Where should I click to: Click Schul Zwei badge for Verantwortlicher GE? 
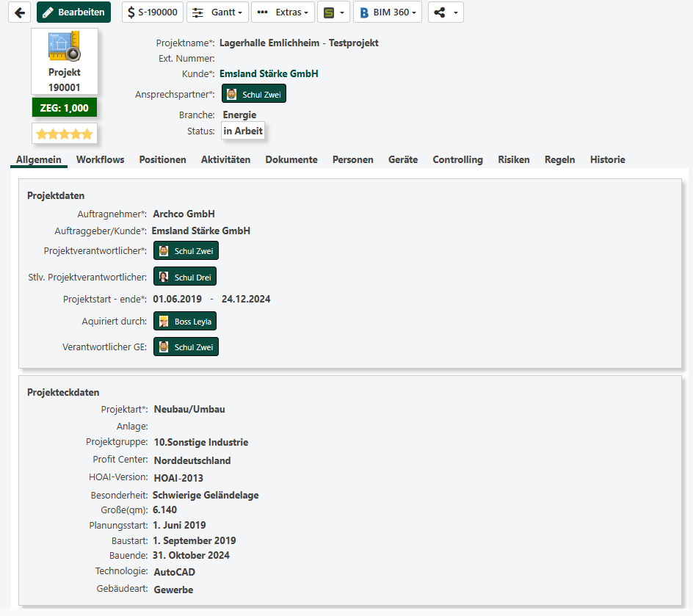[x=186, y=347]
